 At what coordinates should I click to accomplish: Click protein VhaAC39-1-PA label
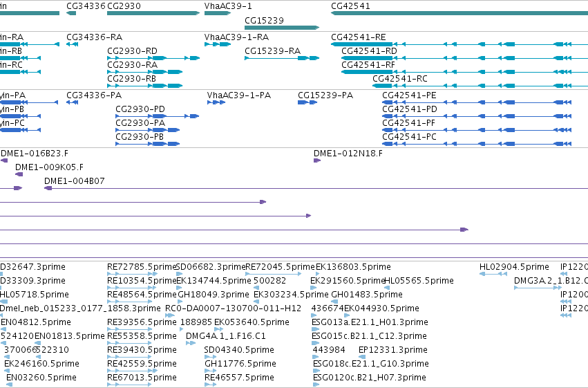238,95
